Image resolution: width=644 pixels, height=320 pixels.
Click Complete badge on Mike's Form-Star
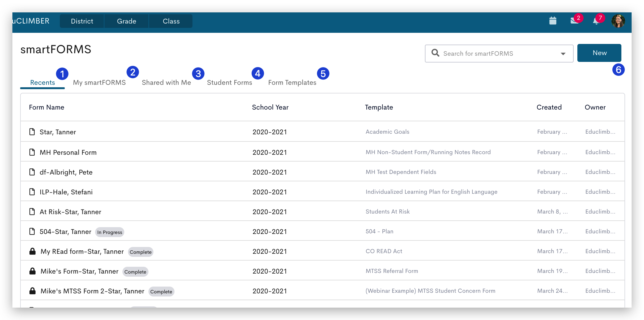coord(135,272)
